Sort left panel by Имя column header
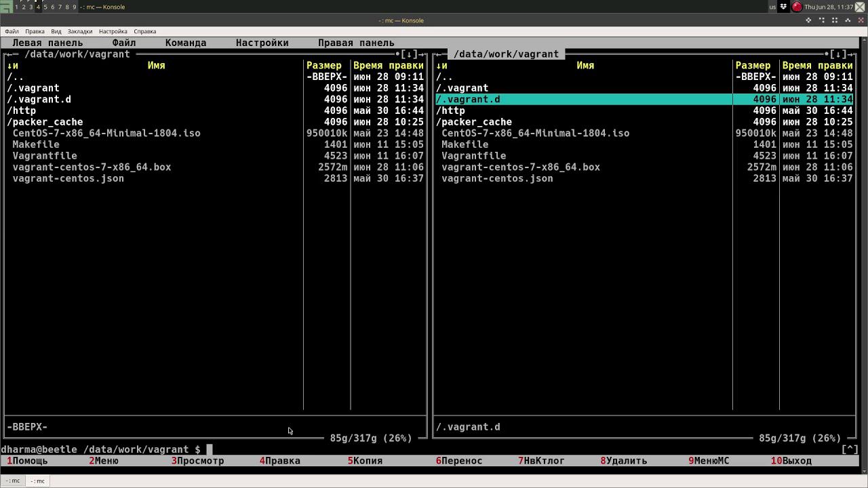The image size is (868, 488). pyautogui.click(x=157, y=66)
